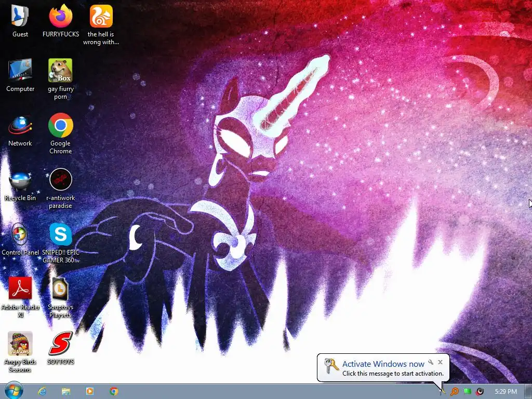
Task: Open the speaker audio tray icon
Action: click(480, 392)
